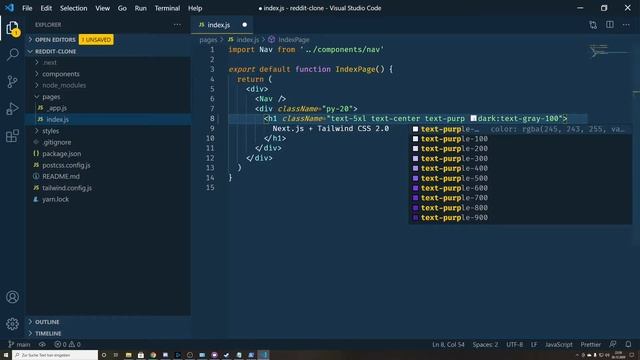Click the Windows taskbar search box
Viewport: 640px width, 360px height.
pyautogui.click(x=55, y=355)
